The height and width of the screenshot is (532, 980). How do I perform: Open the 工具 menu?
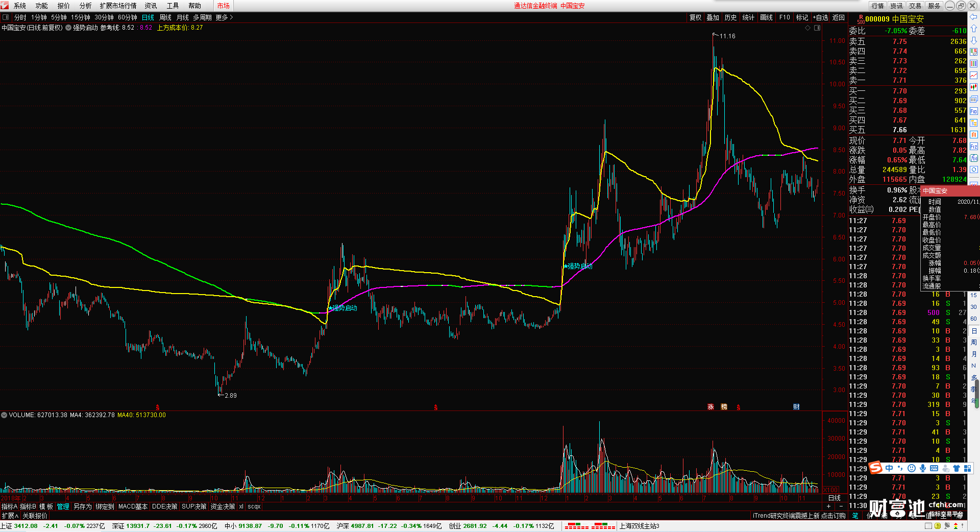point(173,6)
